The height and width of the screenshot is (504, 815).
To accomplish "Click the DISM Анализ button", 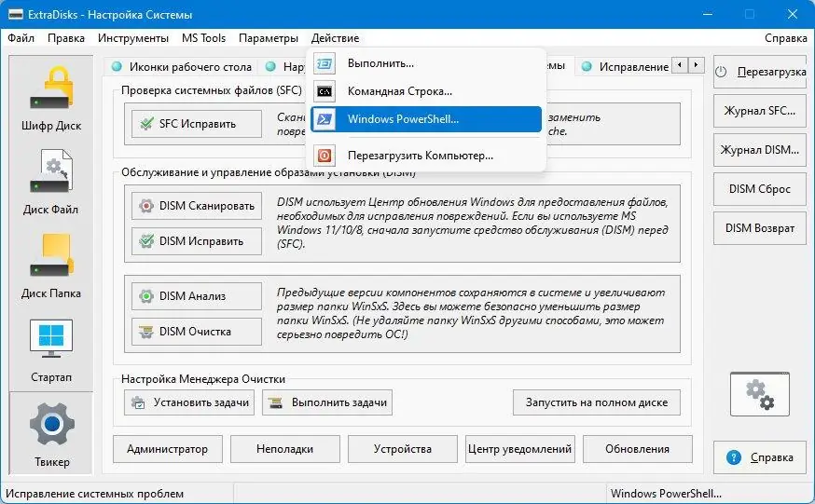I will 197,296.
